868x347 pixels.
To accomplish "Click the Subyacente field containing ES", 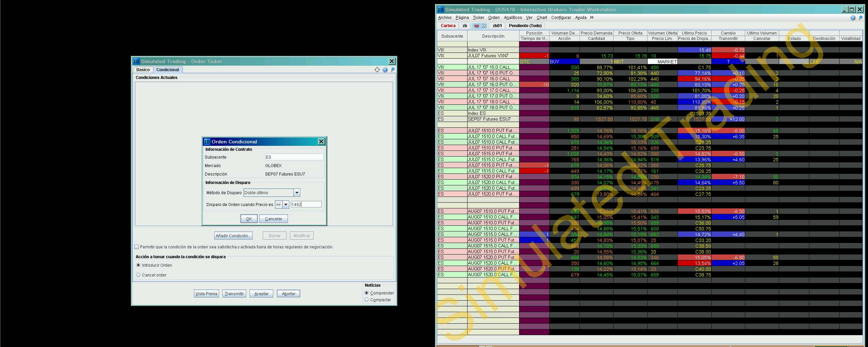I will (294, 157).
